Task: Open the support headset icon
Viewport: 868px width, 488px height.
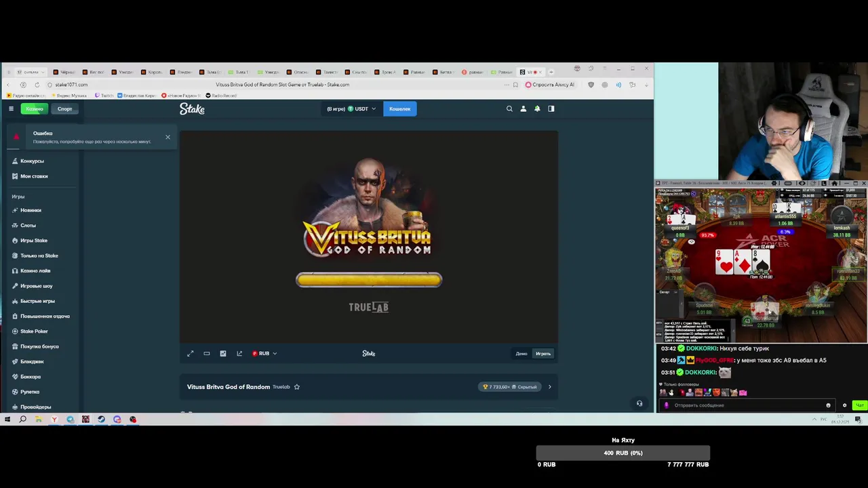Action: point(639,403)
